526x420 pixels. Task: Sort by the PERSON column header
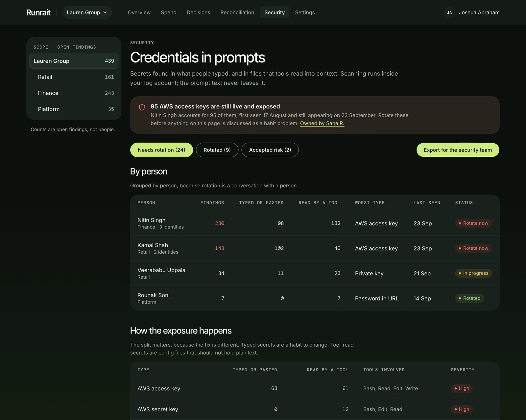(x=146, y=203)
